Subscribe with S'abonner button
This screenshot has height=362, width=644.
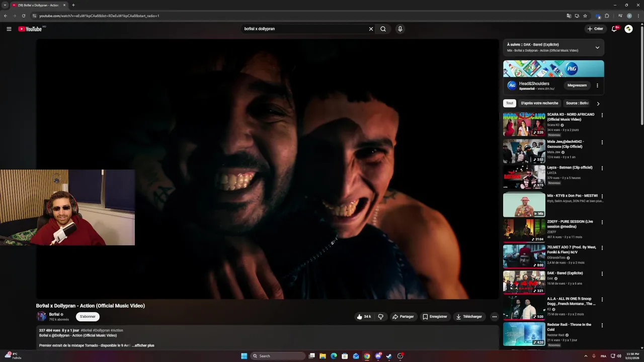tap(88, 317)
